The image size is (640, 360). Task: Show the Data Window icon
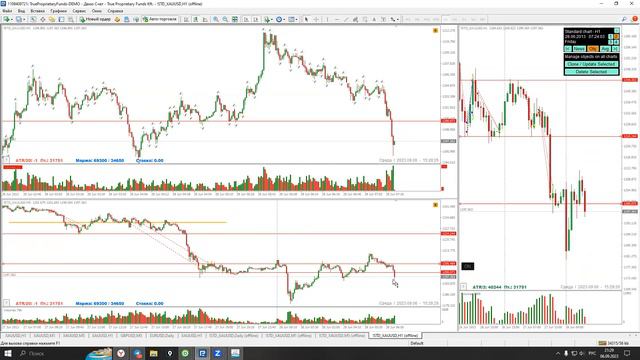coord(42,19)
